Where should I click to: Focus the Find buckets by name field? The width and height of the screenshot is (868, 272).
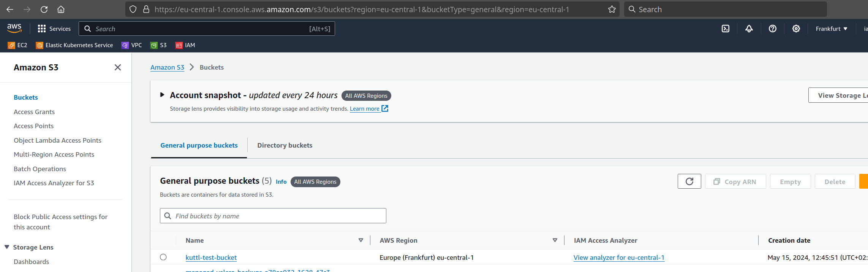[x=273, y=216]
